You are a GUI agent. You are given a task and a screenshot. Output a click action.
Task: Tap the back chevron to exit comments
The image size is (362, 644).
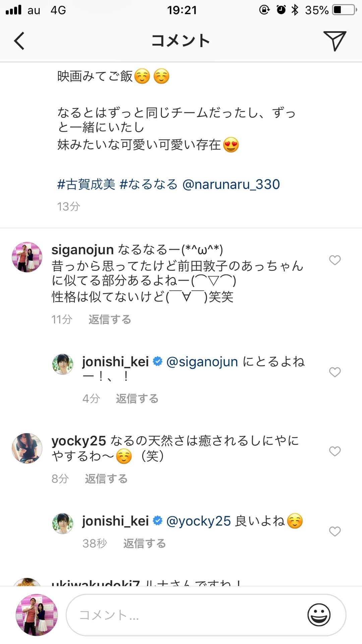click(19, 41)
